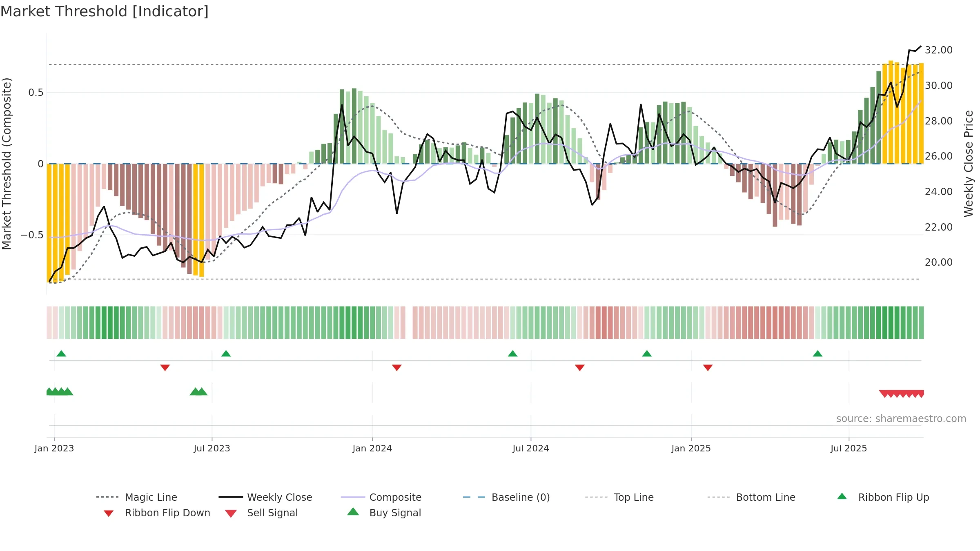Viewport: 980px width, 551px height.
Task: Click the ribbon flip up marker before Jul 2025
Action: click(817, 353)
